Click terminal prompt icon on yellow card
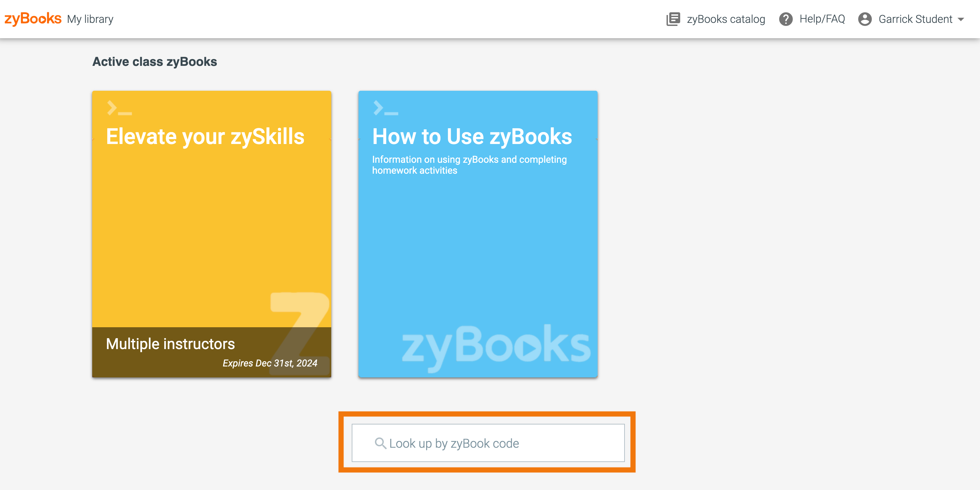980x490 pixels. [x=119, y=108]
